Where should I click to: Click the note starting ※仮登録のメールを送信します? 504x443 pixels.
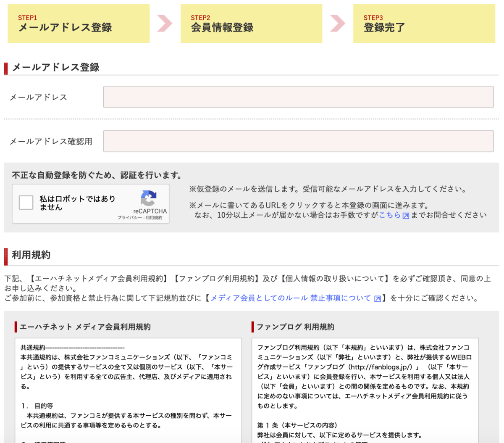(329, 189)
